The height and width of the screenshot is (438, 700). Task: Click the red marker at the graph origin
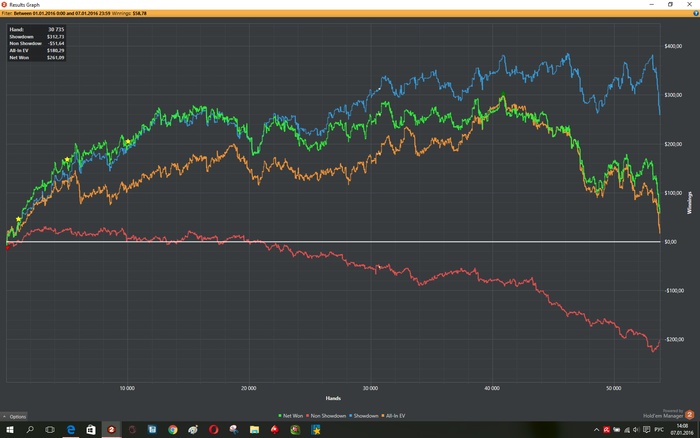[8, 248]
